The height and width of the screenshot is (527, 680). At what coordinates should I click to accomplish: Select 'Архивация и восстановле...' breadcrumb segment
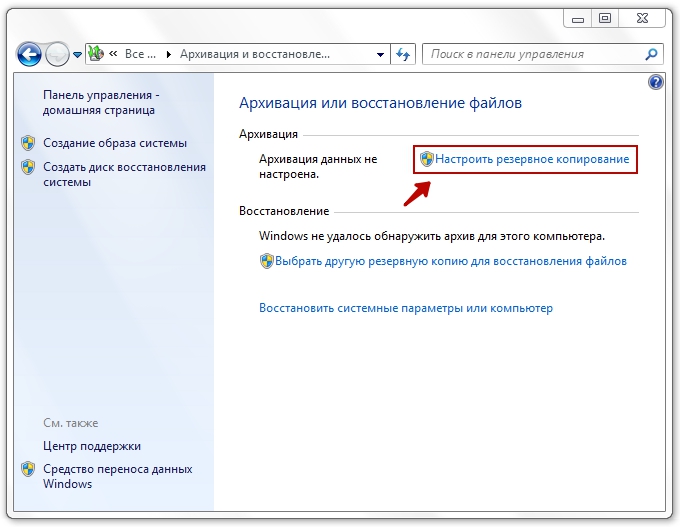click(x=255, y=54)
